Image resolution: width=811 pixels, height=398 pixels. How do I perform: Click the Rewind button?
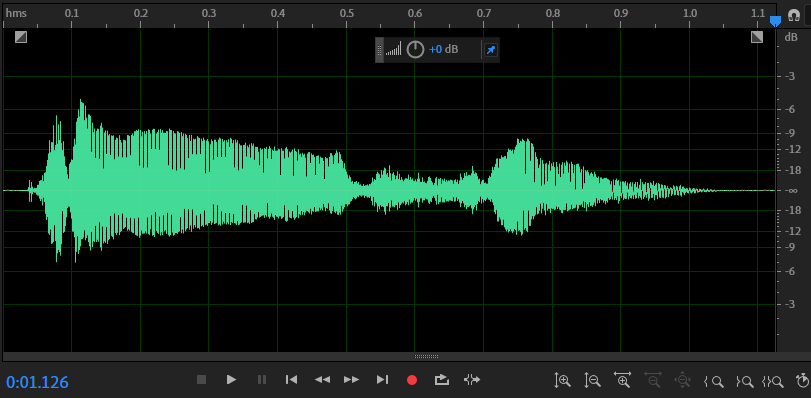pos(322,380)
